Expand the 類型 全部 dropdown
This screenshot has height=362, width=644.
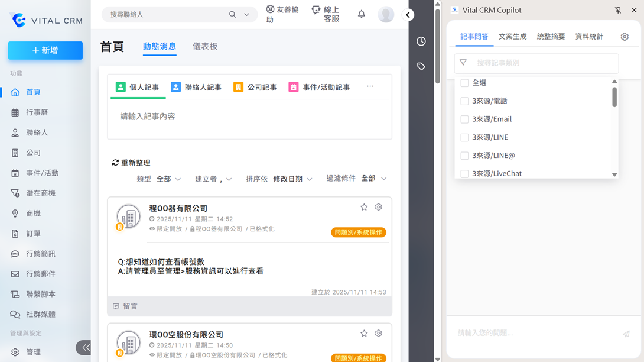(x=168, y=179)
